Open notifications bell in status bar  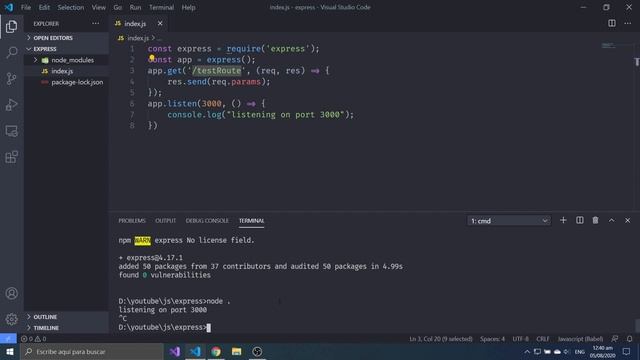pyautogui.click(x=629, y=339)
